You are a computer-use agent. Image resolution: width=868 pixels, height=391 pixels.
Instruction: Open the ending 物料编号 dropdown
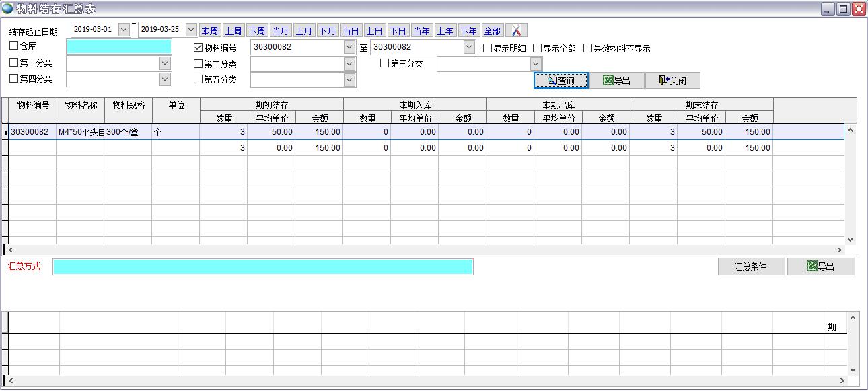469,47
